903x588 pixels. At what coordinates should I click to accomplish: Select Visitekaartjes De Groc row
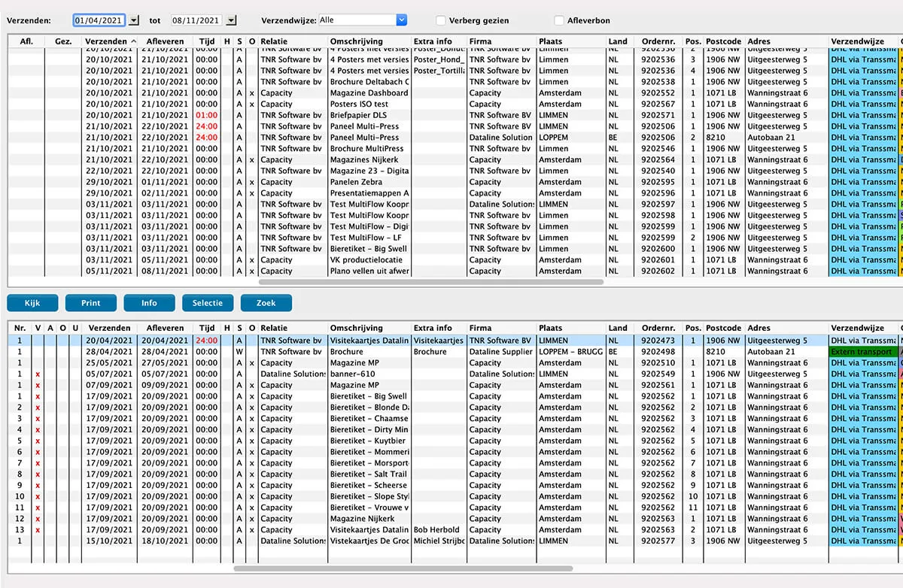coord(455,541)
